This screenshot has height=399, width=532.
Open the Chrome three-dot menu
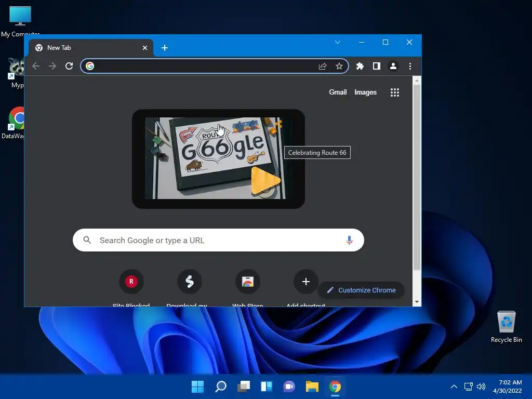tap(410, 66)
